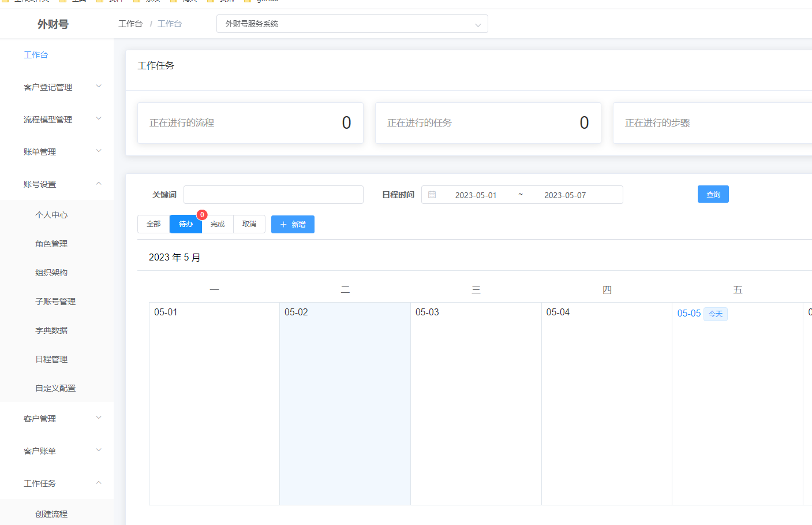Open the 正在进行的流程 stat card
This screenshot has height=525, width=812.
250,123
